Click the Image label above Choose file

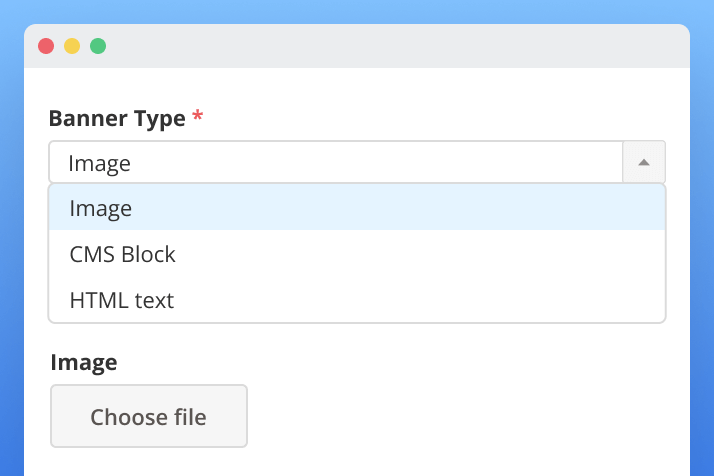click(x=83, y=362)
